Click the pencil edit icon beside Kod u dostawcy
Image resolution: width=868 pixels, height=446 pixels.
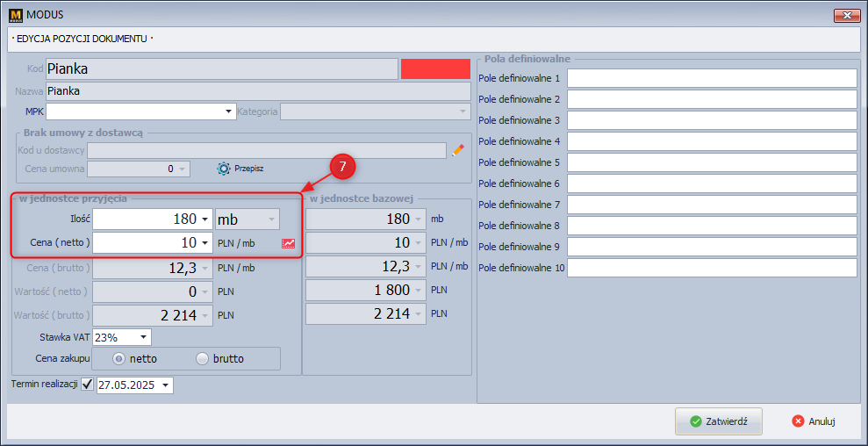pos(457,150)
